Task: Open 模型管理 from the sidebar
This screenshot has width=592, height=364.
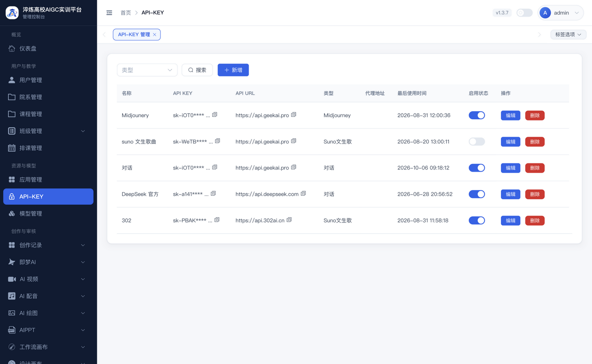Action: click(48, 214)
